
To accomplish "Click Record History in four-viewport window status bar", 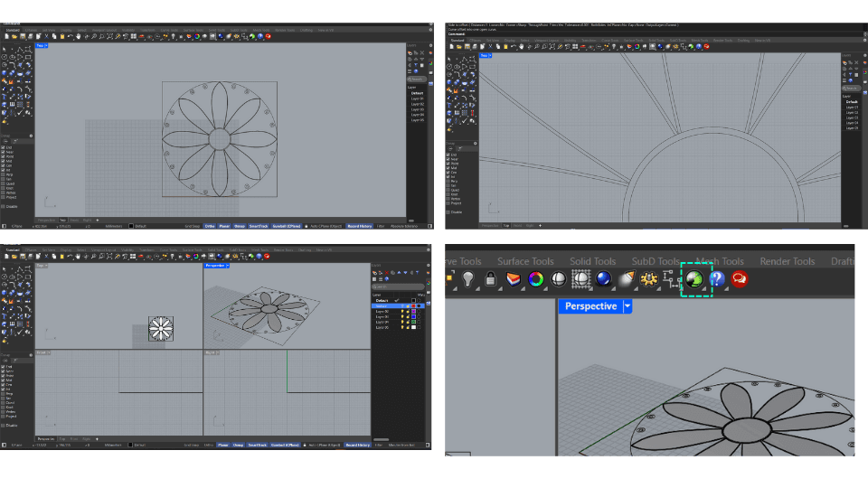I will pos(358,445).
